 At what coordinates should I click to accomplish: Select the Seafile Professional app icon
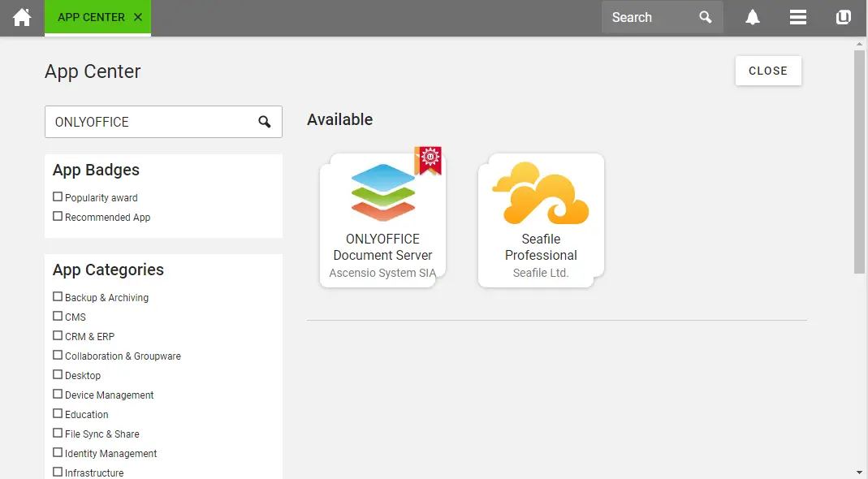pos(540,193)
